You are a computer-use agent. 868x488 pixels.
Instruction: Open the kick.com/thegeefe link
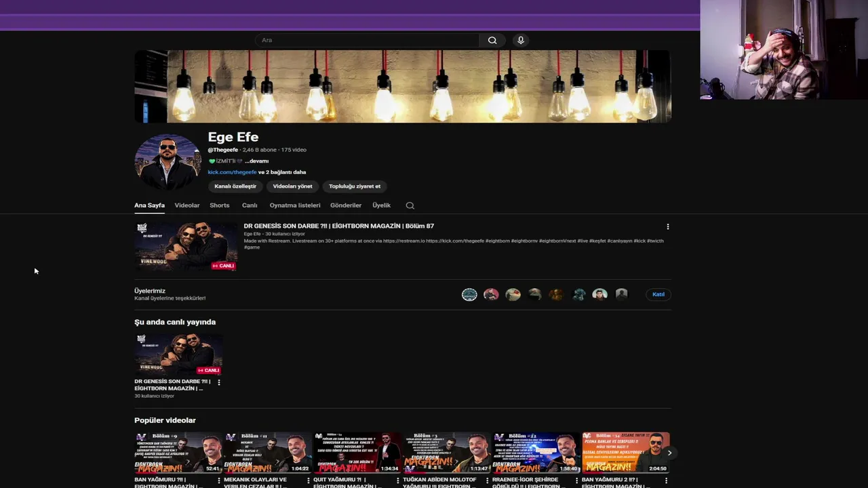(x=232, y=172)
